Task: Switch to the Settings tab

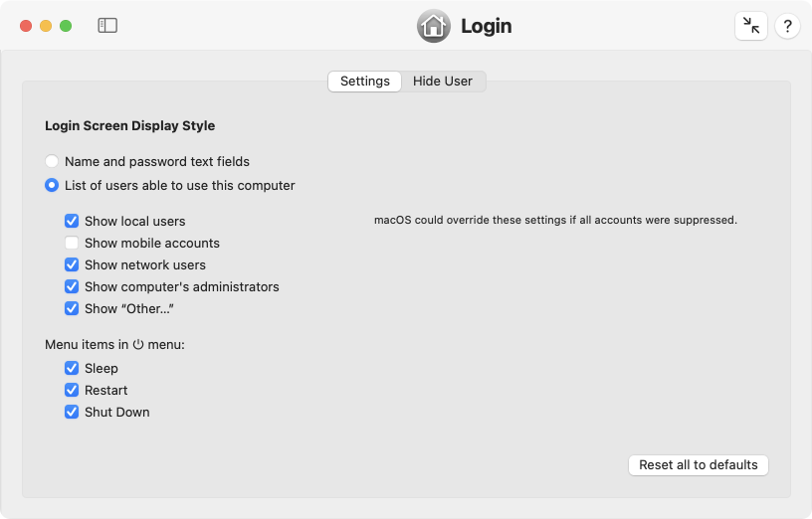Action: (364, 82)
